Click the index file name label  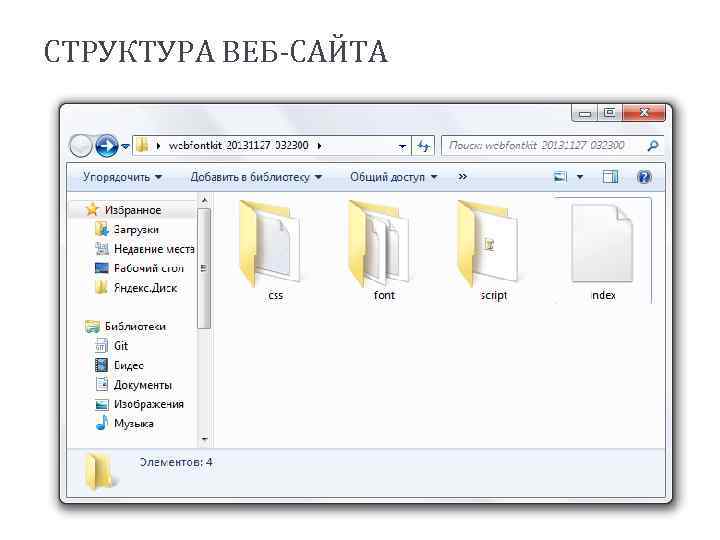pyautogui.click(x=603, y=295)
